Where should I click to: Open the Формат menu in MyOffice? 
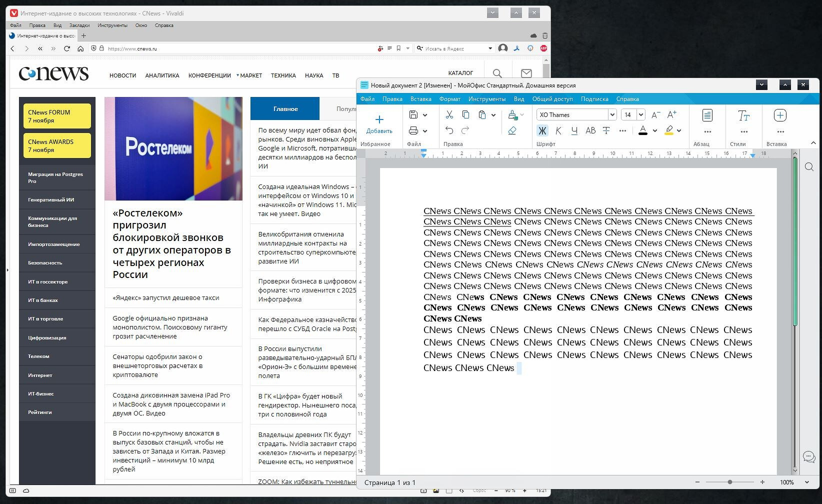[449, 99]
